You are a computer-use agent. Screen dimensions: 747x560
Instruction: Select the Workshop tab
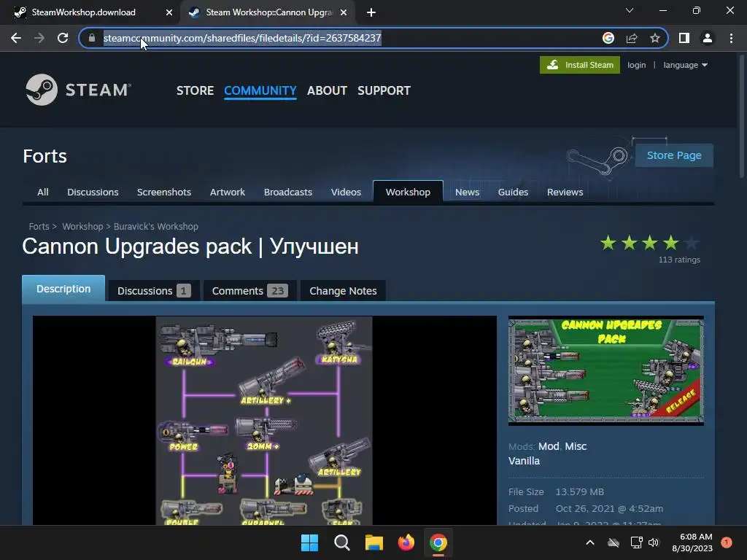pos(408,192)
